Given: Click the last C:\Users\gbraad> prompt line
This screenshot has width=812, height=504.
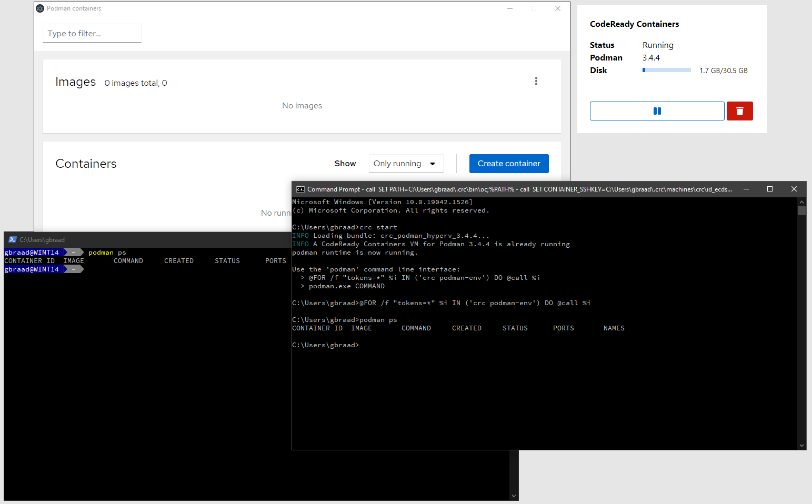Looking at the screenshot, I should 326,345.
